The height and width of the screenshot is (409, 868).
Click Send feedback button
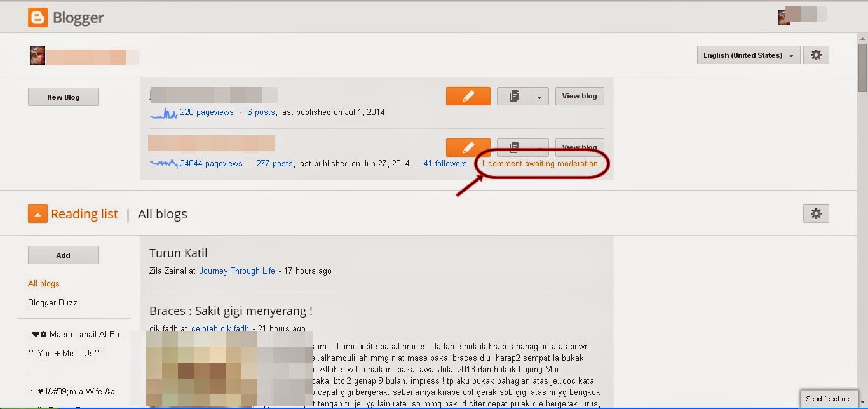pyautogui.click(x=829, y=399)
